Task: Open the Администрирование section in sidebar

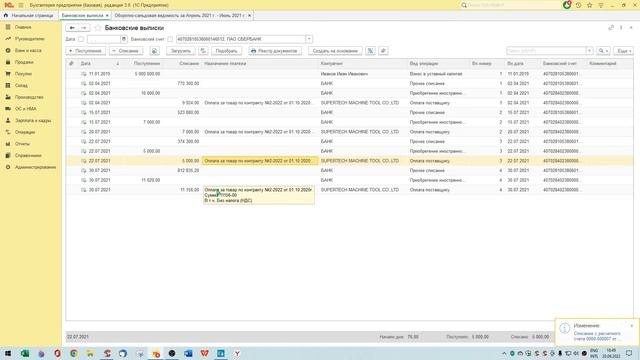Action: coord(35,167)
